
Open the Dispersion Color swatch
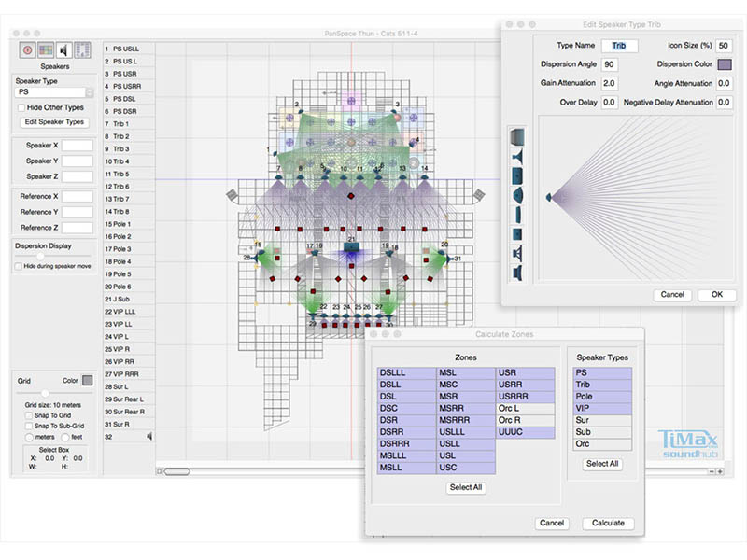pos(725,64)
